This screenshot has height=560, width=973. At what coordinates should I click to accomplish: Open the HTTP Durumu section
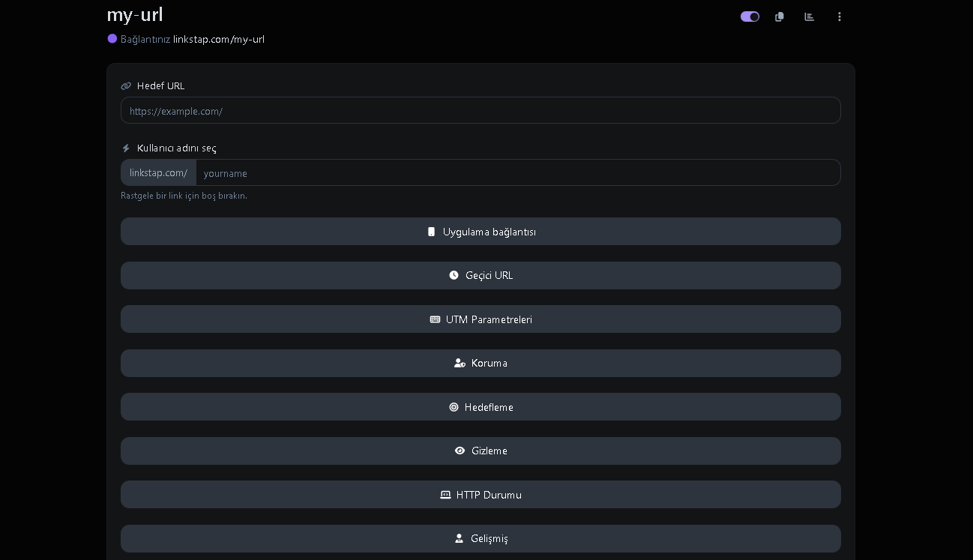click(x=481, y=495)
